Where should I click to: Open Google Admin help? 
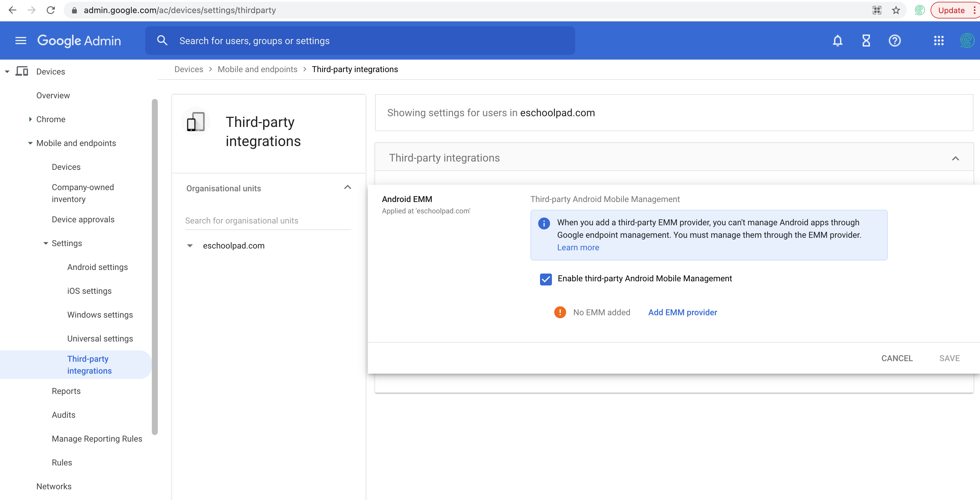pos(895,41)
